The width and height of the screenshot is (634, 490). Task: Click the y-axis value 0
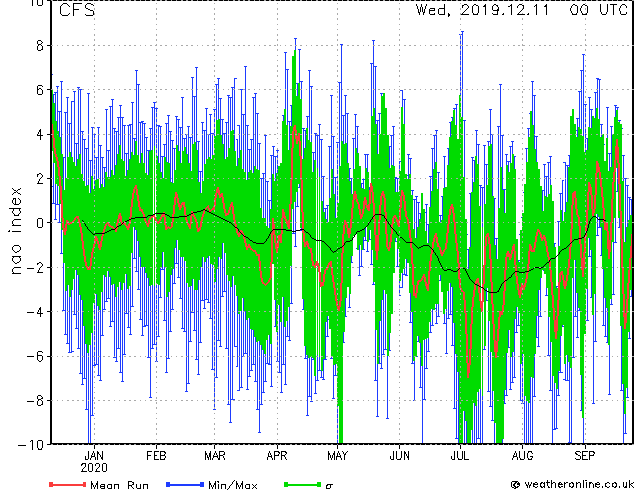point(40,223)
